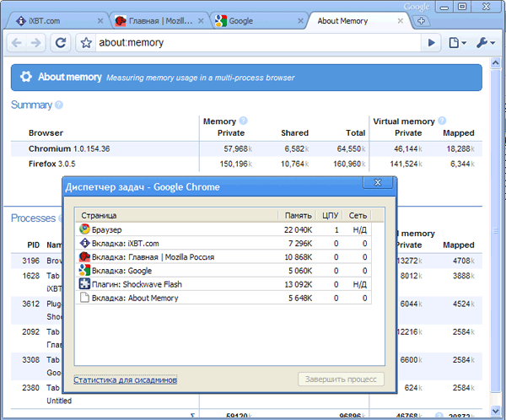Click the Go arrow beside address bar
Image resolution: width=506 pixels, height=420 pixels.
(x=431, y=43)
